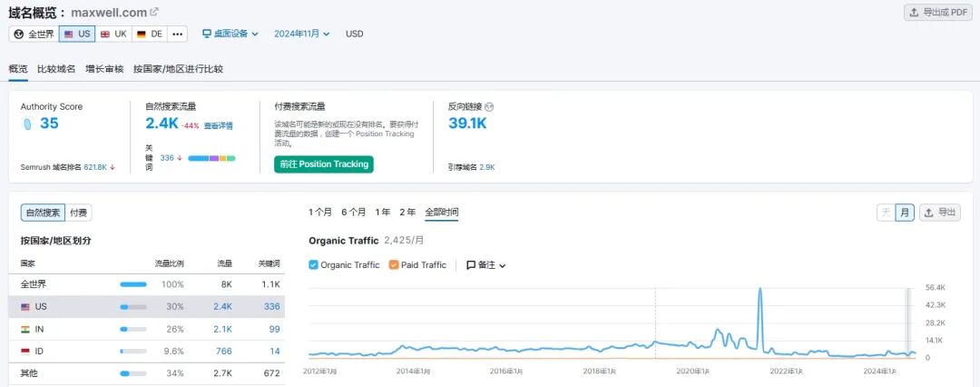Switch chart granularity to 天

tap(886, 213)
